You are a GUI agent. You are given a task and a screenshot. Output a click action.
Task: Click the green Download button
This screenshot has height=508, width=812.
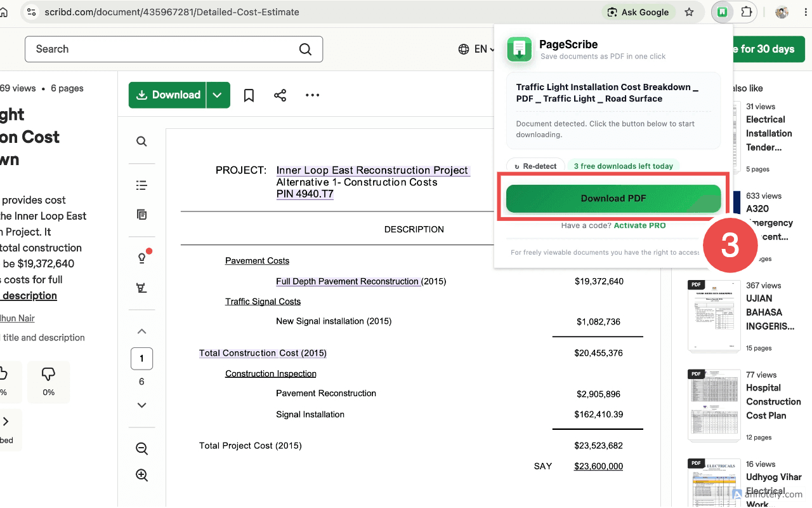tap(167, 95)
